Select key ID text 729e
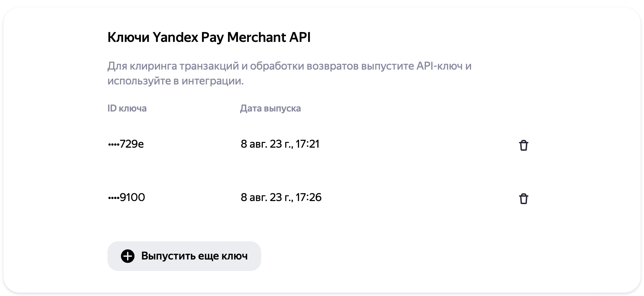644x296 pixels. [132, 144]
